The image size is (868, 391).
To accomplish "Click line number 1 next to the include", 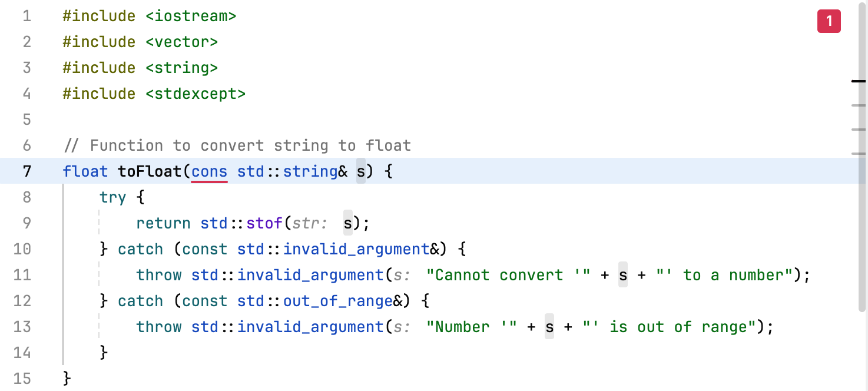I will point(26,16).
